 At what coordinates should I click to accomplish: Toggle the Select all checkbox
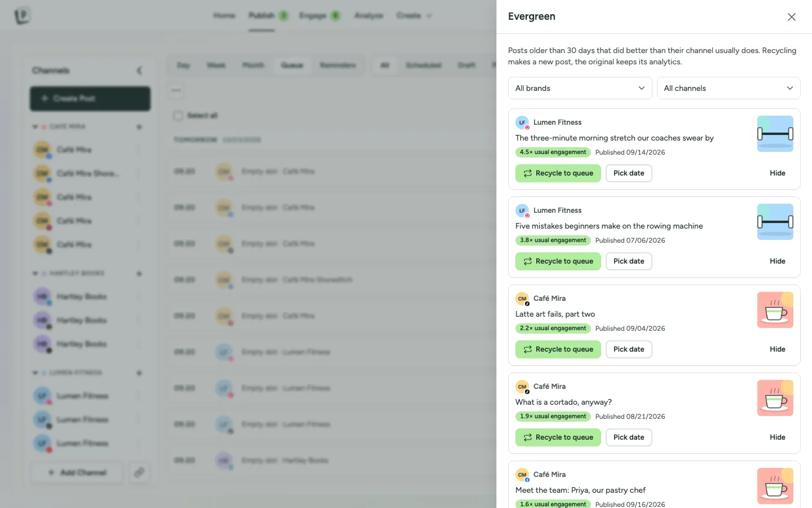(x=178, y=115)
